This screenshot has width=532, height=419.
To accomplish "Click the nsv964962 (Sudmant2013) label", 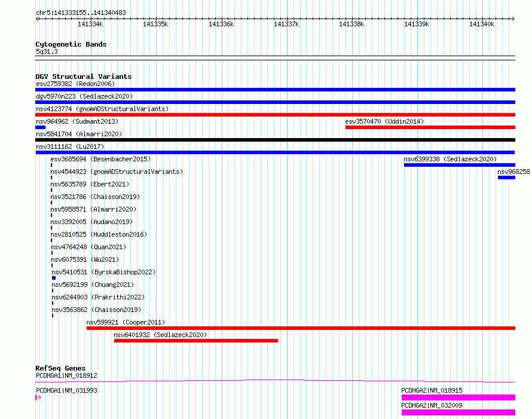I will point(77,121).
